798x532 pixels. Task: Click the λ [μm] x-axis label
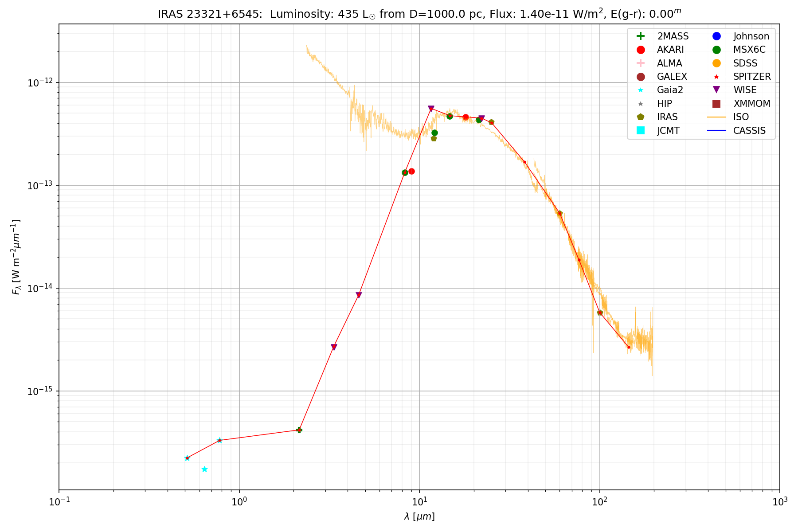click(419, 516)
